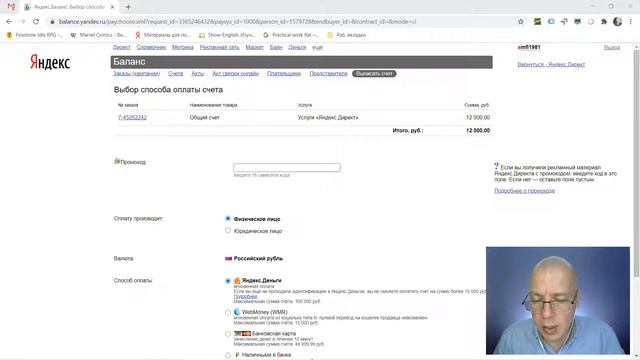Go to Счета tab
The height and width of the screenshot is (360, 640).
coord(176,73)
